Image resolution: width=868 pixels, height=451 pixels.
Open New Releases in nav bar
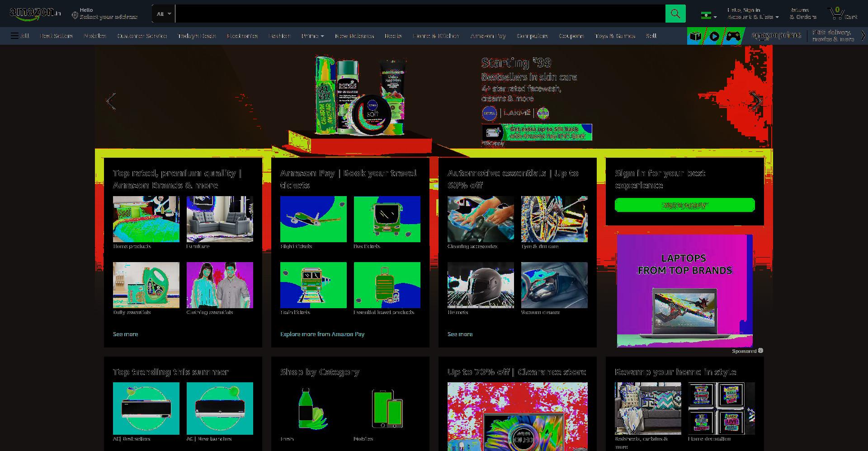(354, 36)
